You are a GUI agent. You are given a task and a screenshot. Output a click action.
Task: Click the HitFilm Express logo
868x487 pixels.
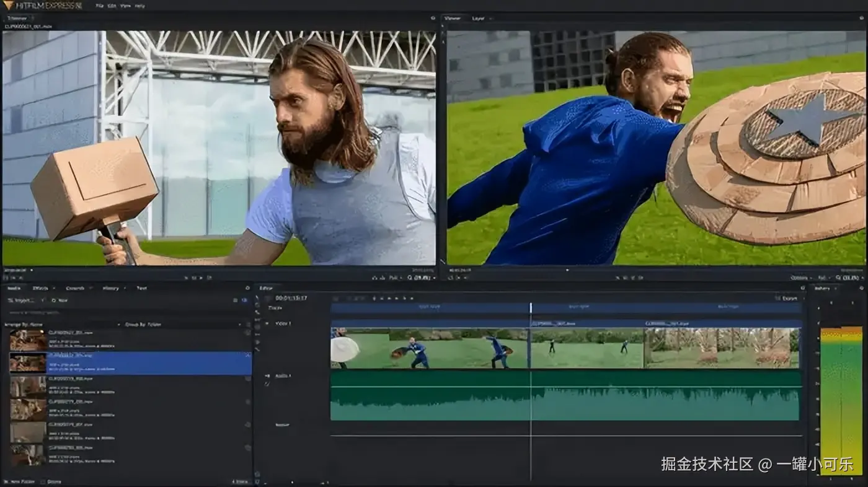click(43, 6)
